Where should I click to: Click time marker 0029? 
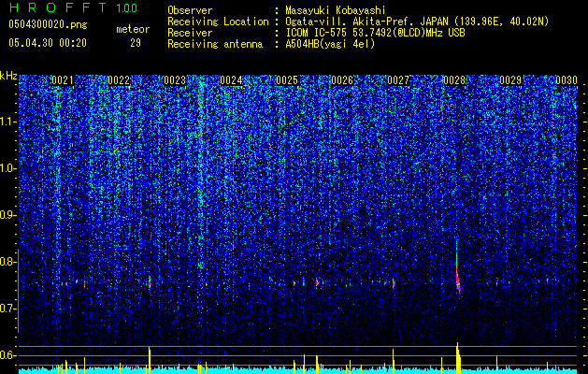pyautogui.click(x=510, y=80)
